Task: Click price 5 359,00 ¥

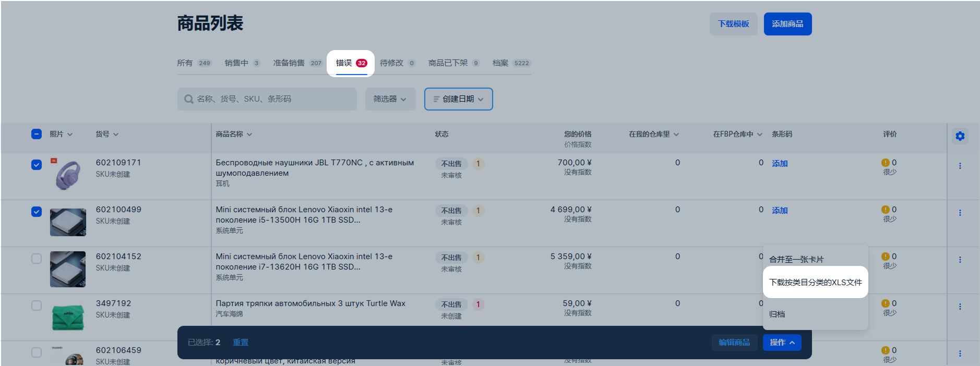Action: tap(571, 257)
